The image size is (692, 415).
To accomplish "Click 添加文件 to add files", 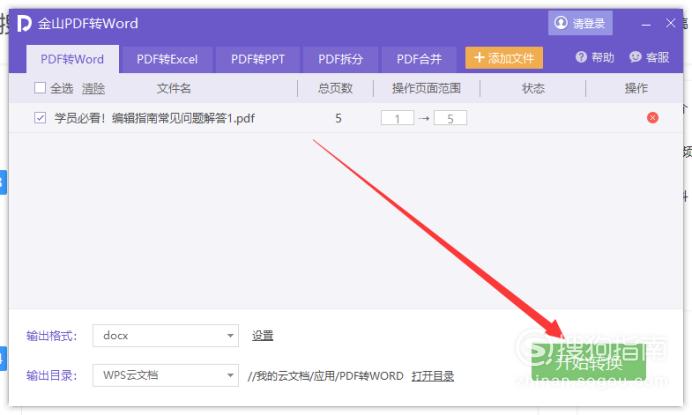I will pos(504,58).
